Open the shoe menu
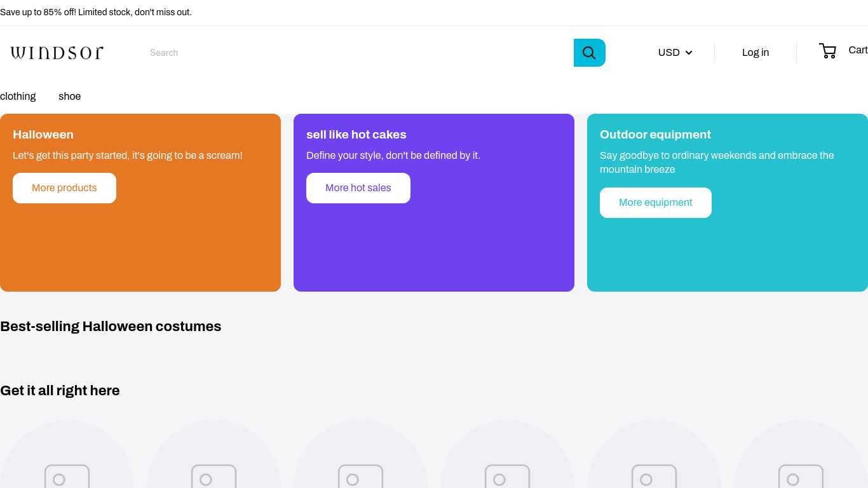 coord(69,96)
